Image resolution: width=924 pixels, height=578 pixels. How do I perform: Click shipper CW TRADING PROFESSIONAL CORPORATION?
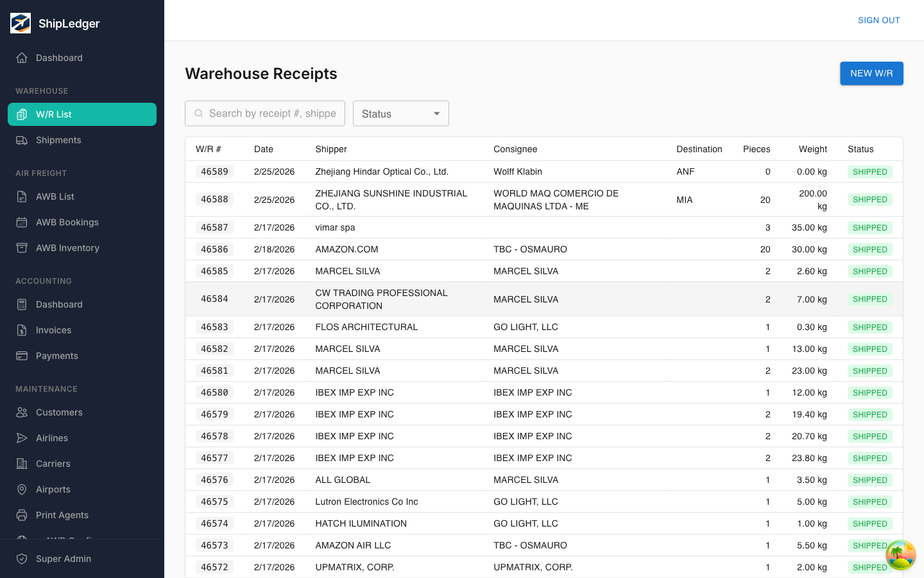coord(381,299)
